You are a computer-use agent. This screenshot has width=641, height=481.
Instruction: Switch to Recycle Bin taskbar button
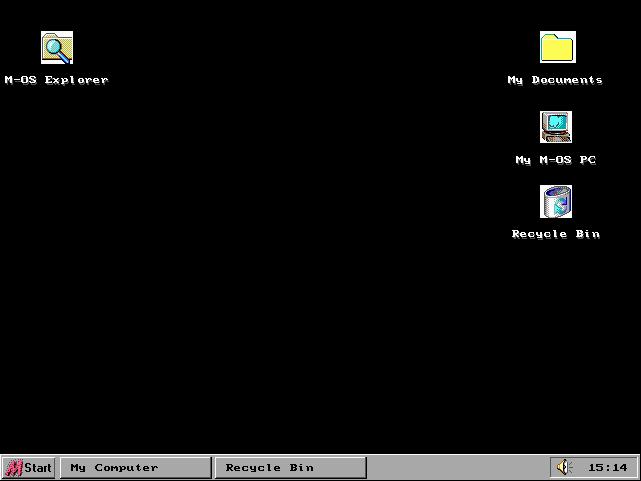click(x=291, y=468)
